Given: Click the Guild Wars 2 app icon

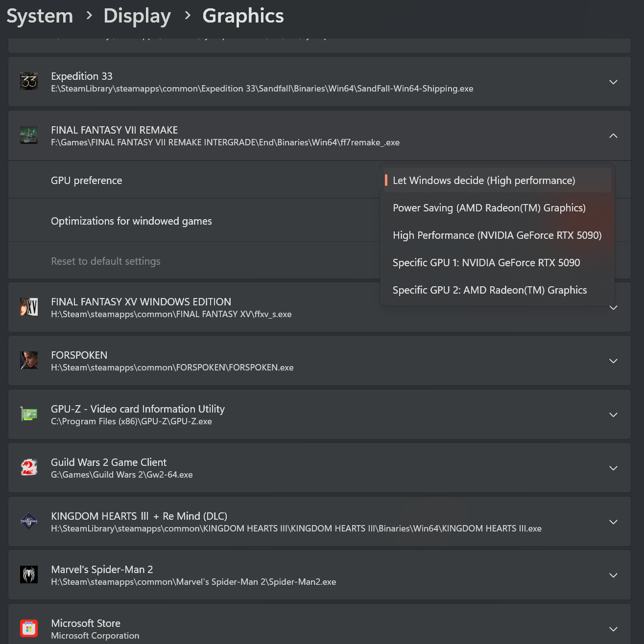Looking at the screenshot, I should 29,468.
